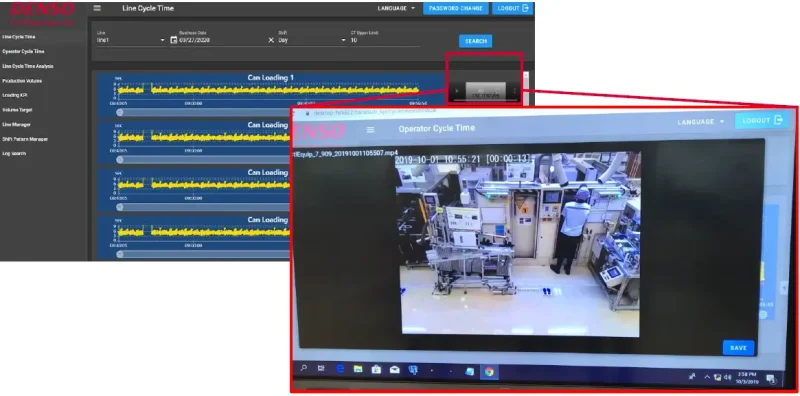
Task: Open File Explorer from the taskbar
Action: pyautogui.click(x=358, y=369)
